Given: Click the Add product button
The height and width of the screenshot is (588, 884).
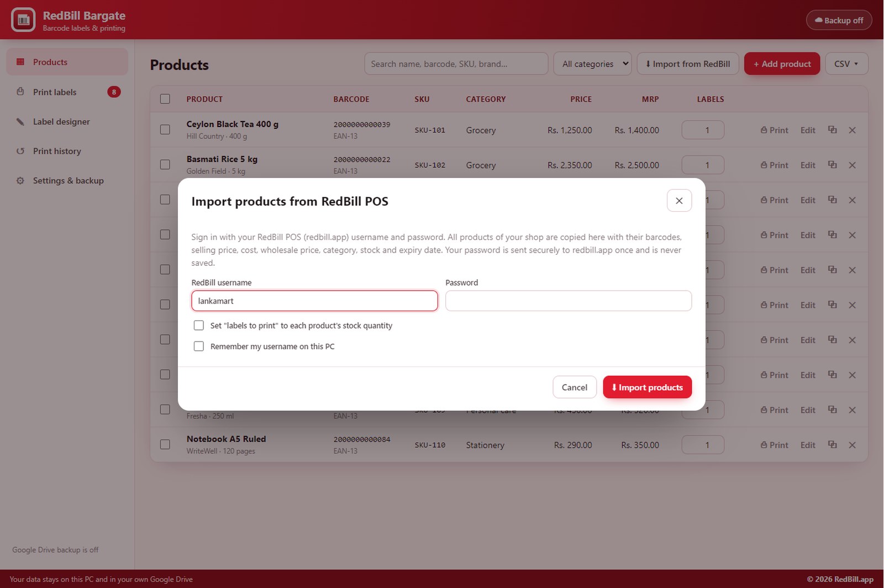Looking at the screenshot, I should pos(782,64).
